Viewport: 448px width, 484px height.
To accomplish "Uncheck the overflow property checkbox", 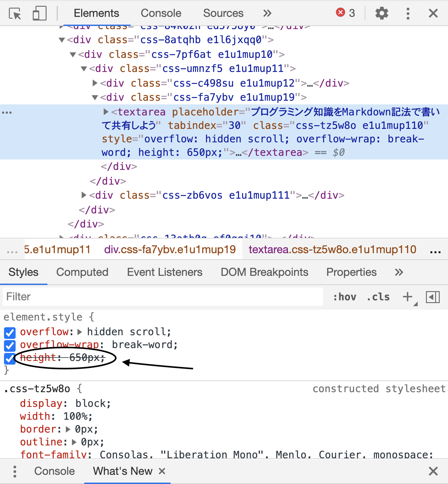I will (10, 333).
